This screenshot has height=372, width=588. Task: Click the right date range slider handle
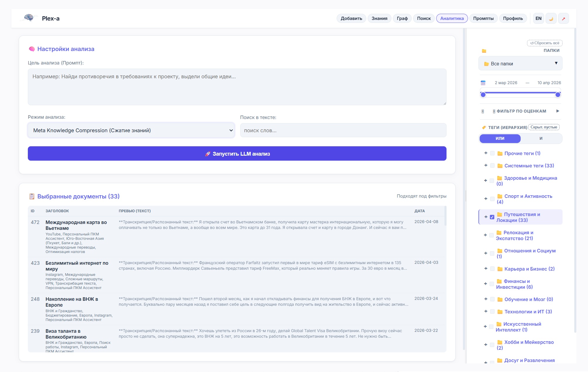tap(558, 94)
